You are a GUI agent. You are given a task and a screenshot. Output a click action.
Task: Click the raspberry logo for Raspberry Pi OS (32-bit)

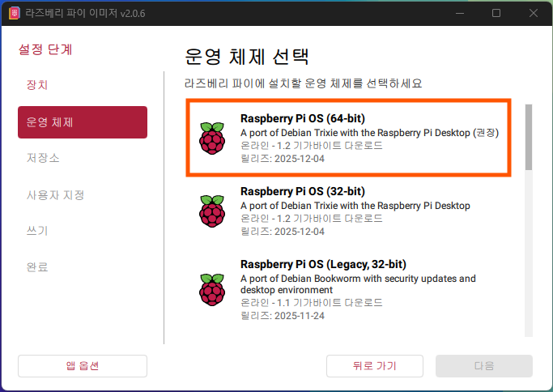(212, 211)
